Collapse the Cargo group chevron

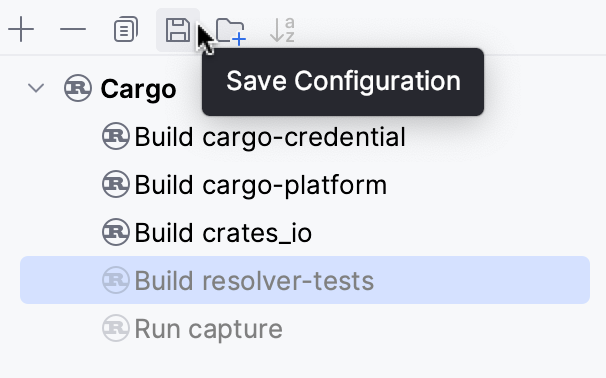tap(36, 88)
